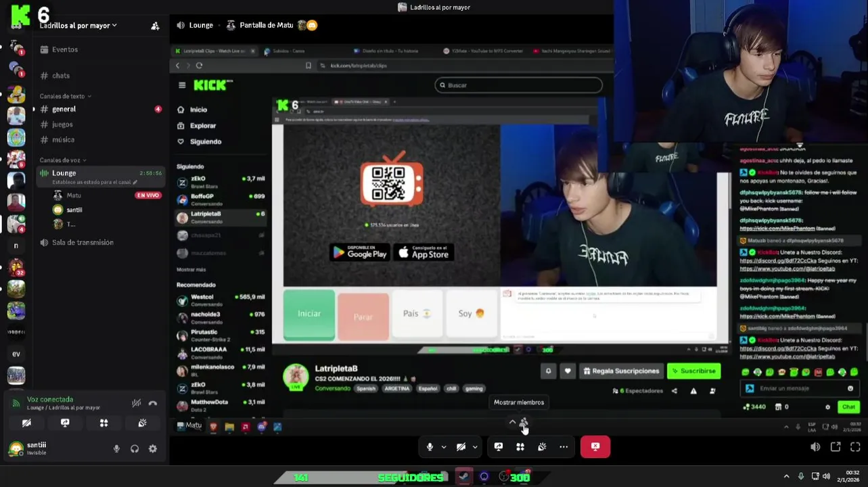Open the chats channel
The width and height of the screenshot is (868, 487).
point(61,76)
